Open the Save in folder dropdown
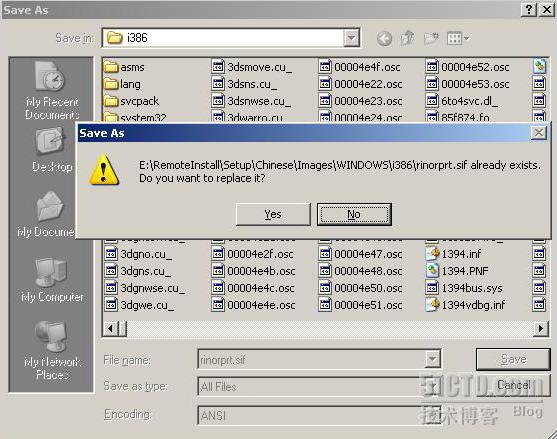This screenshot has height=439, width=557. (x=351, y=38)
